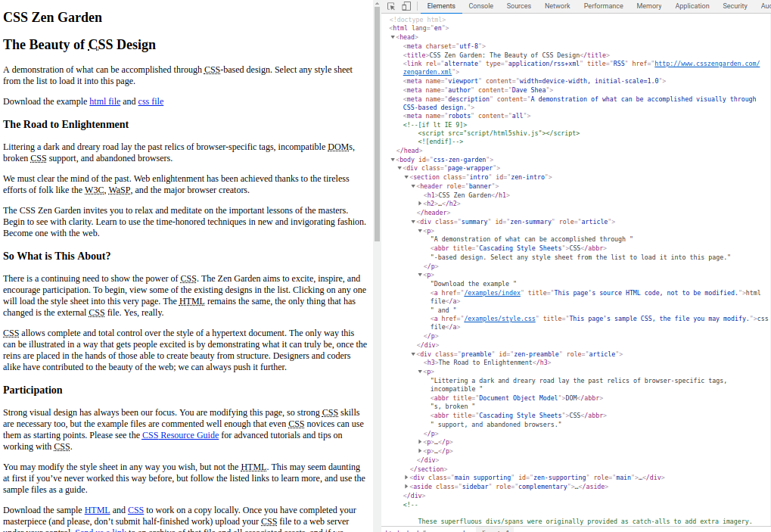771x532 pixels.
Task: Expand the aside sidebar node
Action: coord(406,487)
